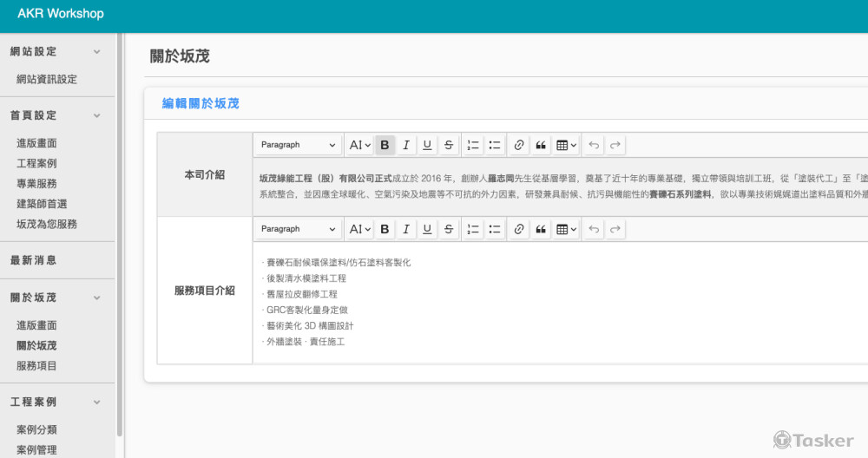Open 服務項目 in the sidebar menu
The image size is (868, 458).
pyautogui.click(x=36, y=366)
